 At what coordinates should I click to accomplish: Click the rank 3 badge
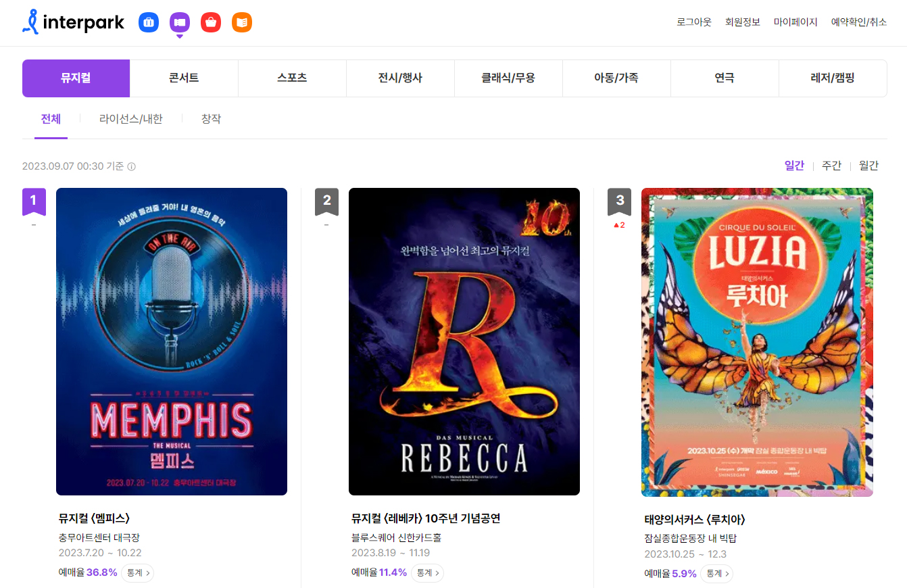(x=619, y=201)
